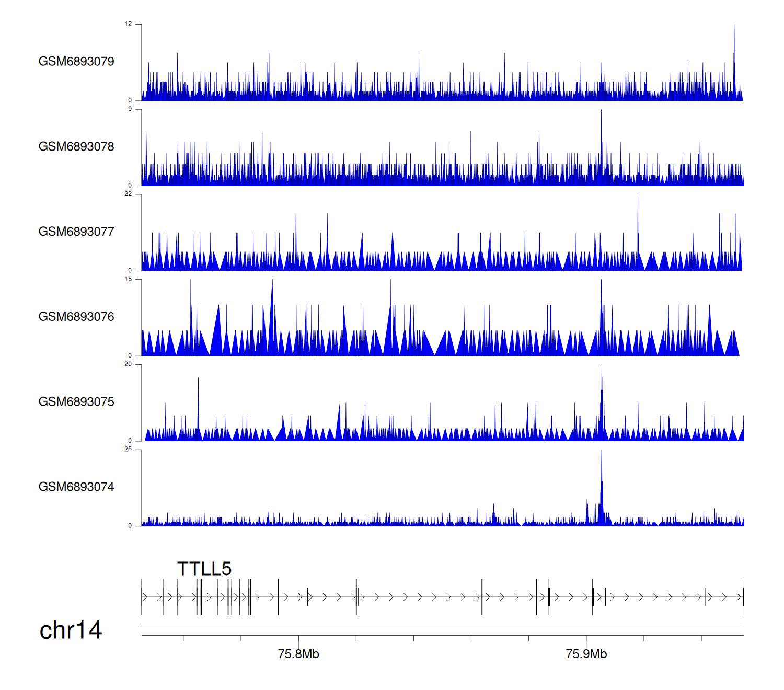Click the TTLL5 gene name
Screen dimensions: 784x690
[204, 569]
